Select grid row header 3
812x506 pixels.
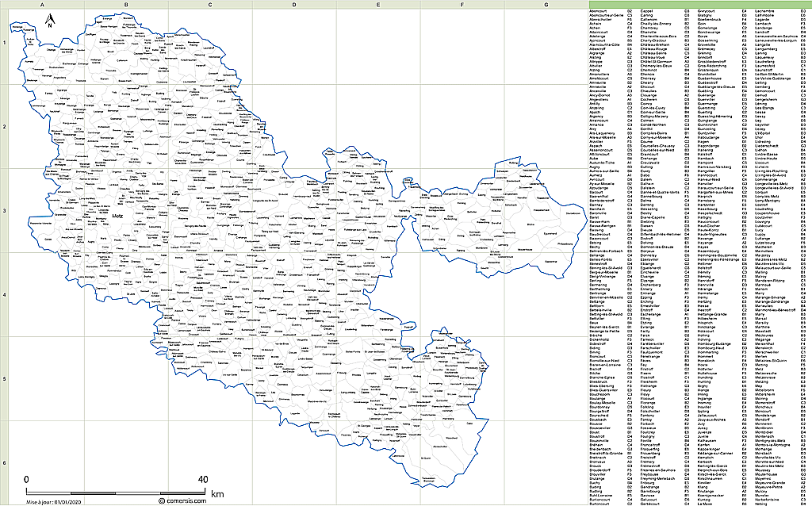4,211
